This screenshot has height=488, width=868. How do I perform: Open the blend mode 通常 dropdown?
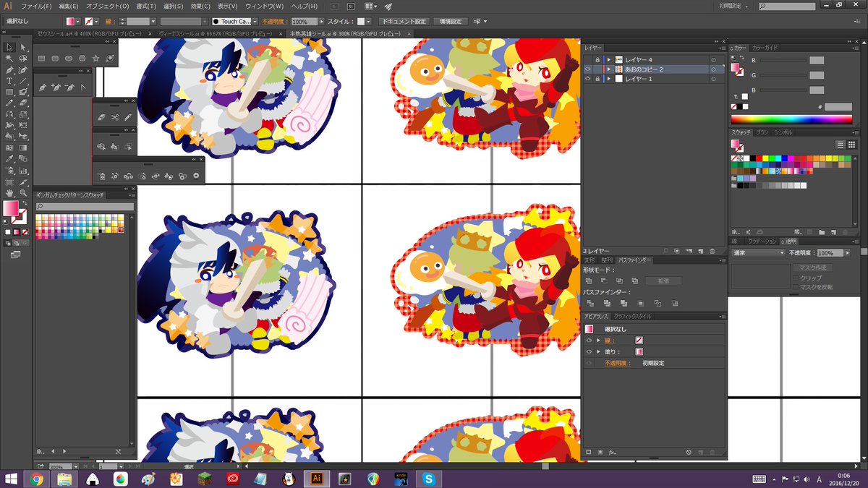(757, 253)
